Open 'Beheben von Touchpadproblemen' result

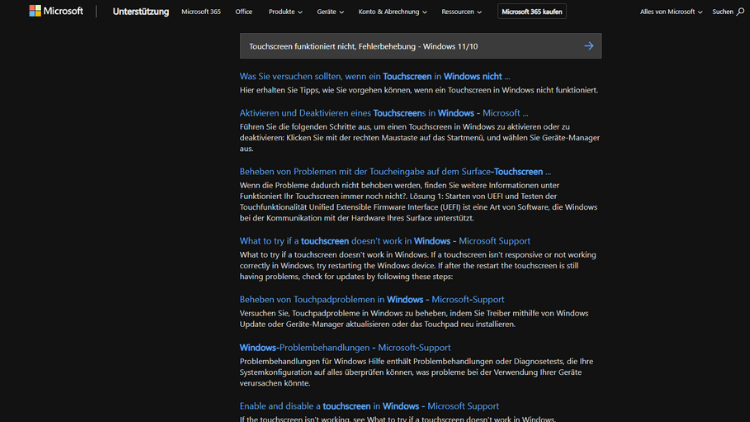pos(371,299)
